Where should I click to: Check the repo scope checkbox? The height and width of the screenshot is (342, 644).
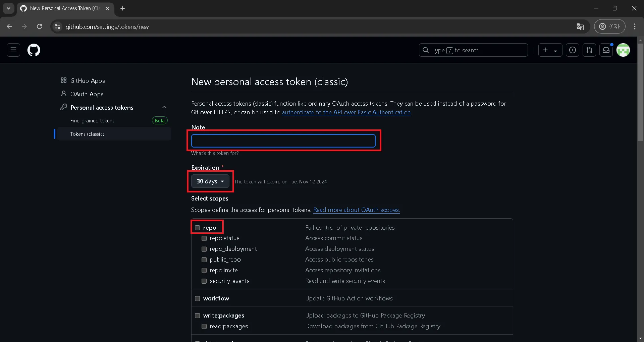[x=198, y=228]
